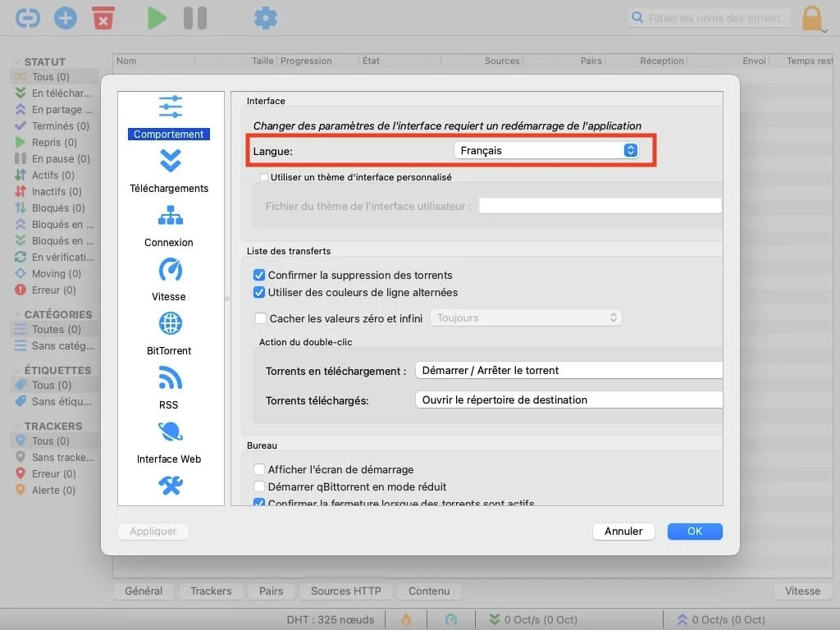The image size is (840, 630).
Task: Click the green resume play icon
Action: (x=157, y=18)
